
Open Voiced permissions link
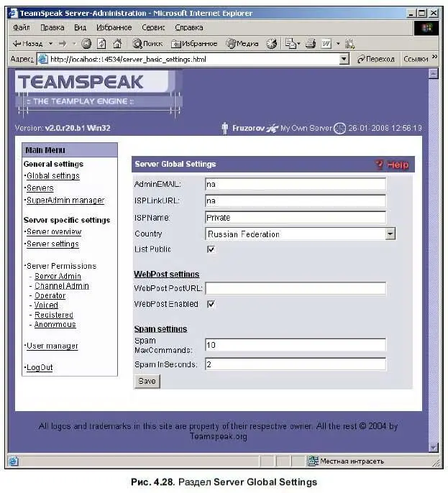click(x=46, y=305)
